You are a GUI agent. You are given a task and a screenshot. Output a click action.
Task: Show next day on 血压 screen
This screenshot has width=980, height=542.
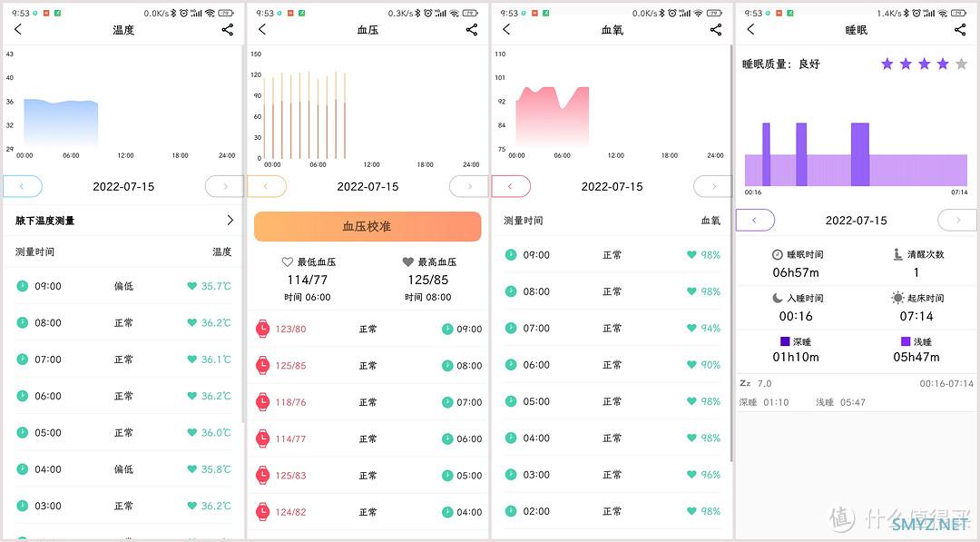point(469,186)
